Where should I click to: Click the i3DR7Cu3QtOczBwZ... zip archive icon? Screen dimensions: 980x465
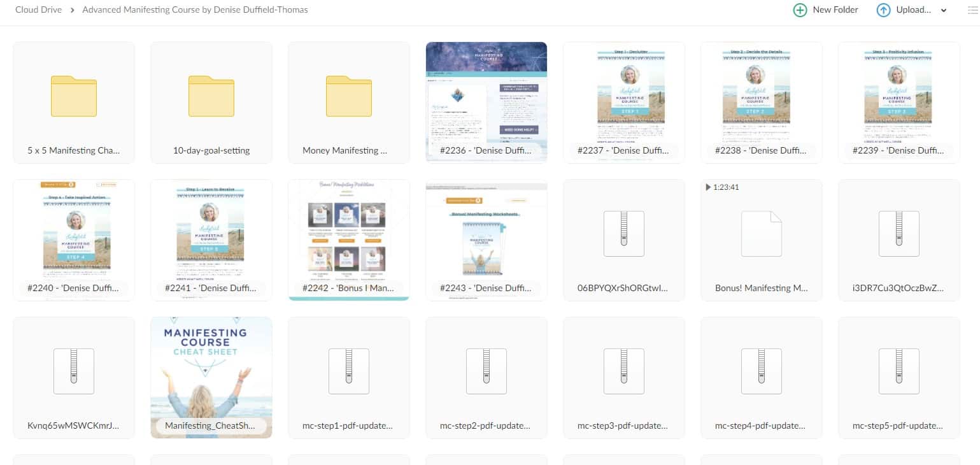(899, 234)
